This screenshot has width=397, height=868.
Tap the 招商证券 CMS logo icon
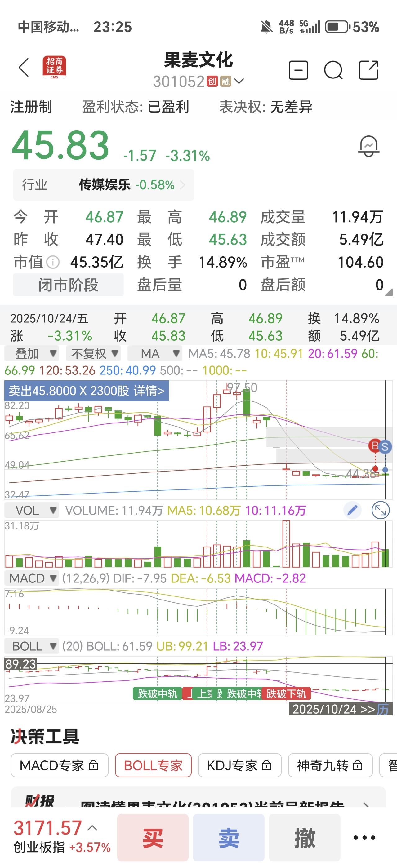pos(54,67)
